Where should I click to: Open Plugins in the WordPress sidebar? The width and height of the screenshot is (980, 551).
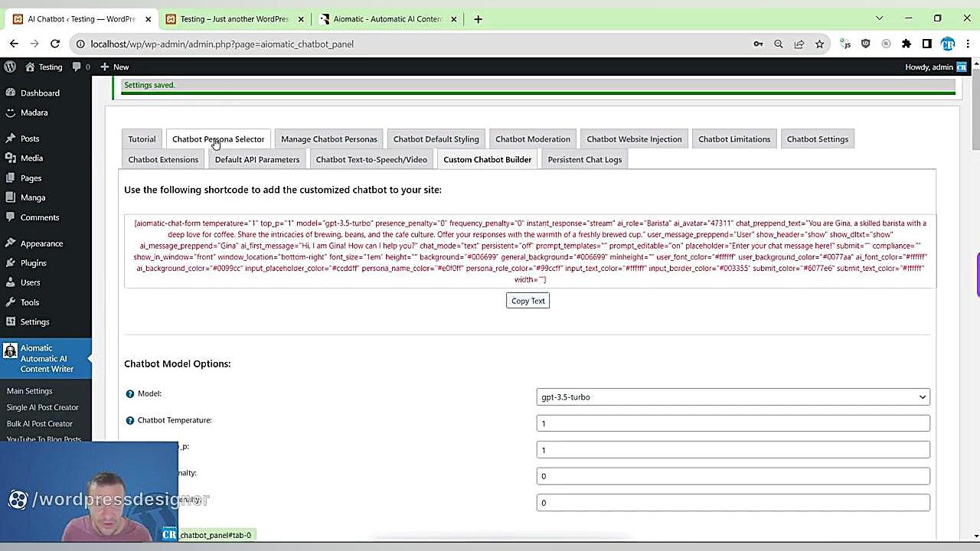click(34, 262)
